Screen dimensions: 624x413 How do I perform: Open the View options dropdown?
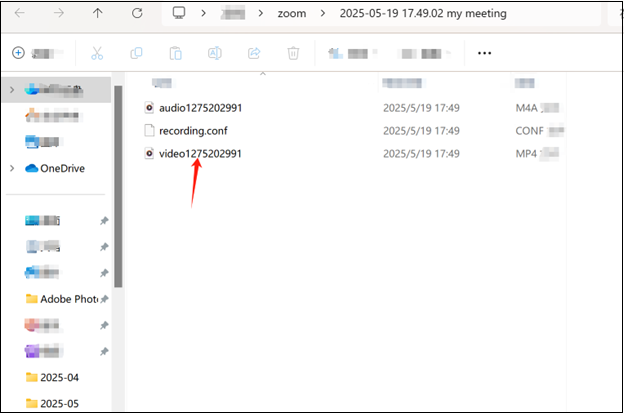pos(426,53)
